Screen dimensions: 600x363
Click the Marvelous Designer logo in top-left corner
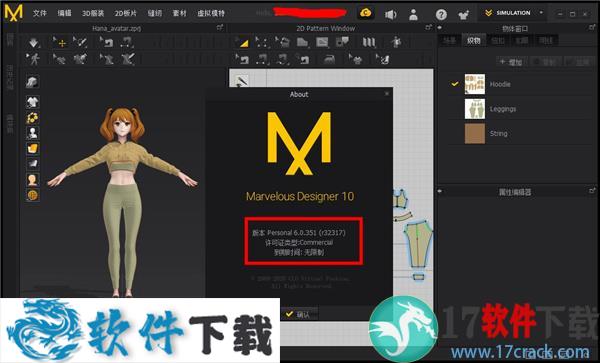click(x=13, y=13)
